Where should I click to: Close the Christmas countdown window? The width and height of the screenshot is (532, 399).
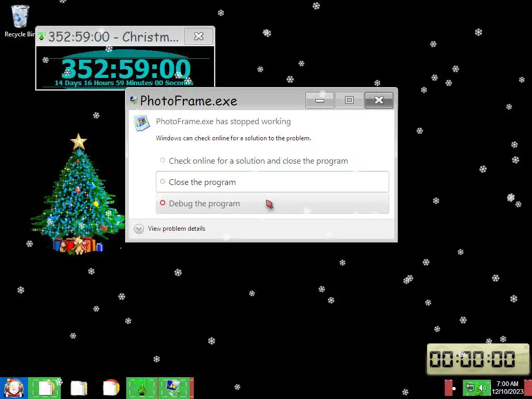point(199,36)
